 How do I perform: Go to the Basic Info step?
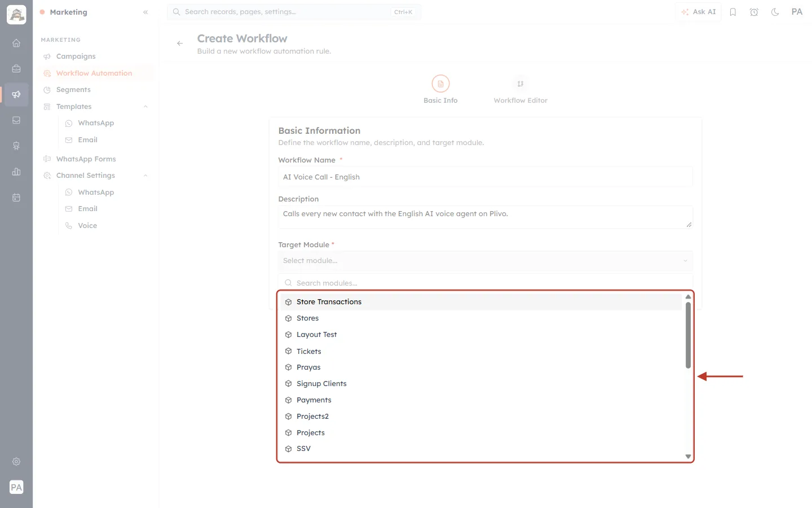click(440, 90)
